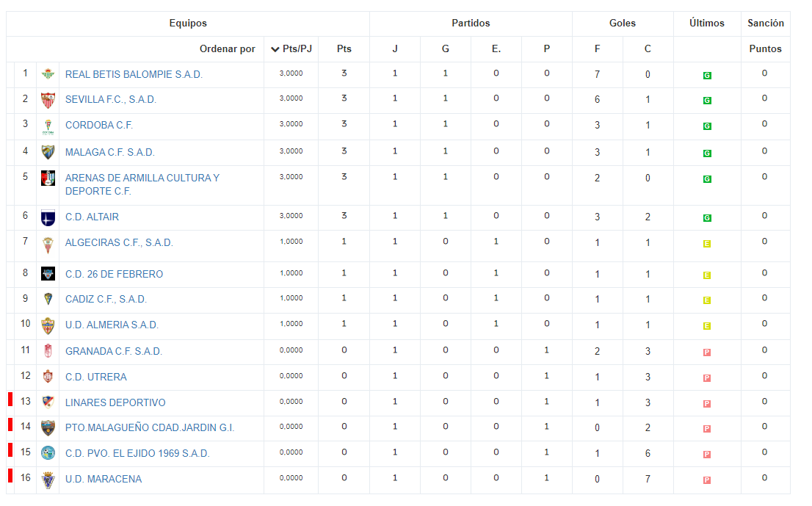Image resolution: width=812 pixels, height=506 pixels.
Task: Click the Partidos group header
Action: tap(471, 24)
